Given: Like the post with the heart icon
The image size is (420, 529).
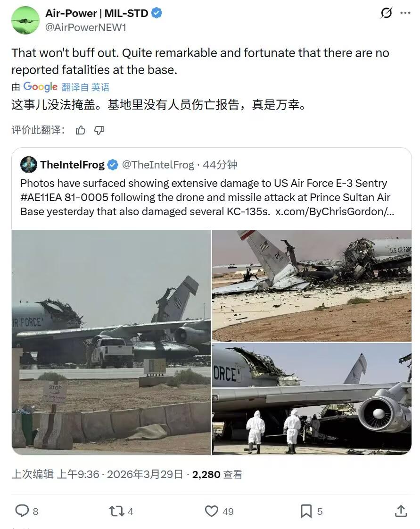Looking at the screenshot, I should point(211,511).
